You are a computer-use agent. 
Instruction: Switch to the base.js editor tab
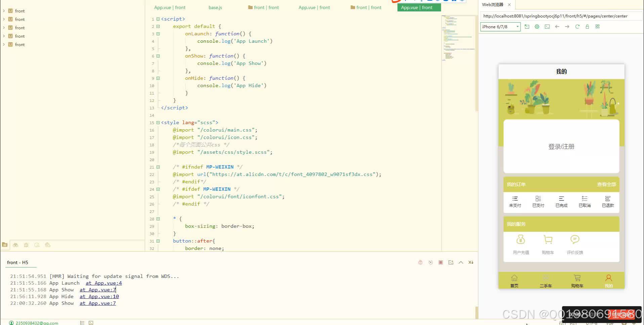(215, 7)
